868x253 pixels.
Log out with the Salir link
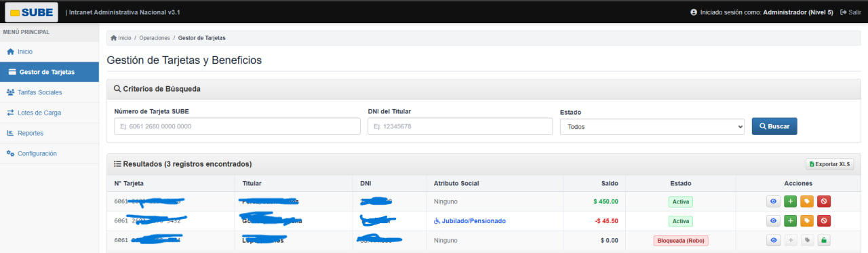[x=850, y=12]
